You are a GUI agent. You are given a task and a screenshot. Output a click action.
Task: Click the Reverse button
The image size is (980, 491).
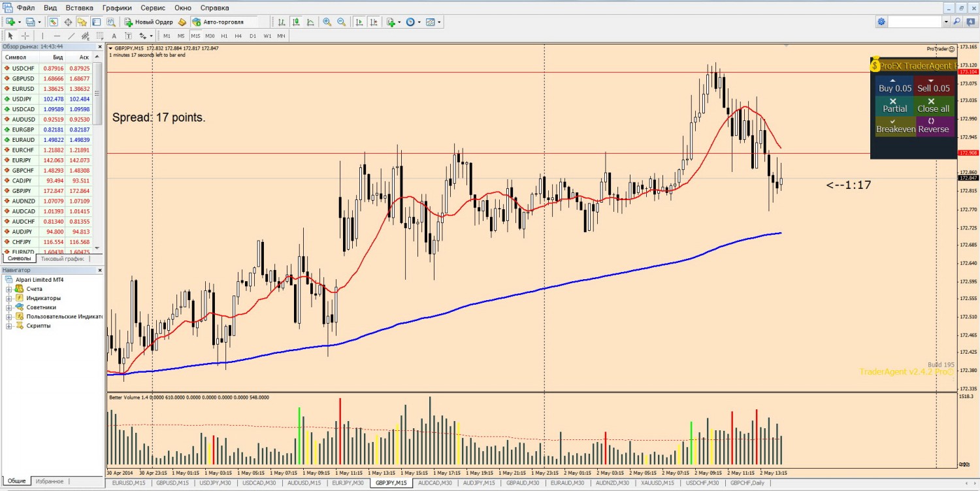coord(934,126)
